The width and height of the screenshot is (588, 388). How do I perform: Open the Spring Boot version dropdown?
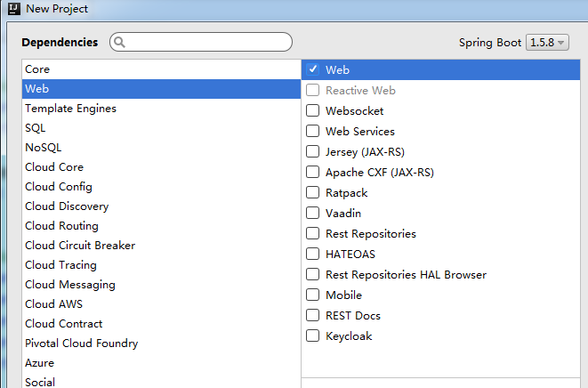tap(547, 43)
